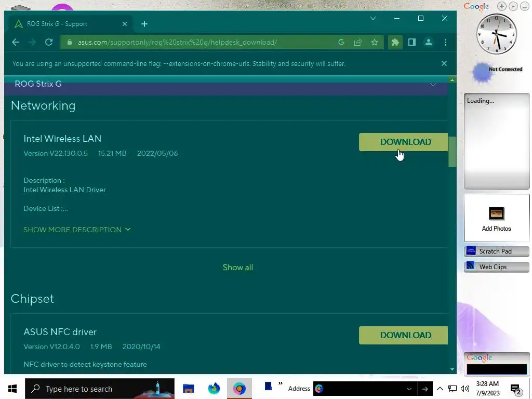532x399 pixels.
Task: Dismiss the unsupported flag warning bar
Action: click(444, 63)
